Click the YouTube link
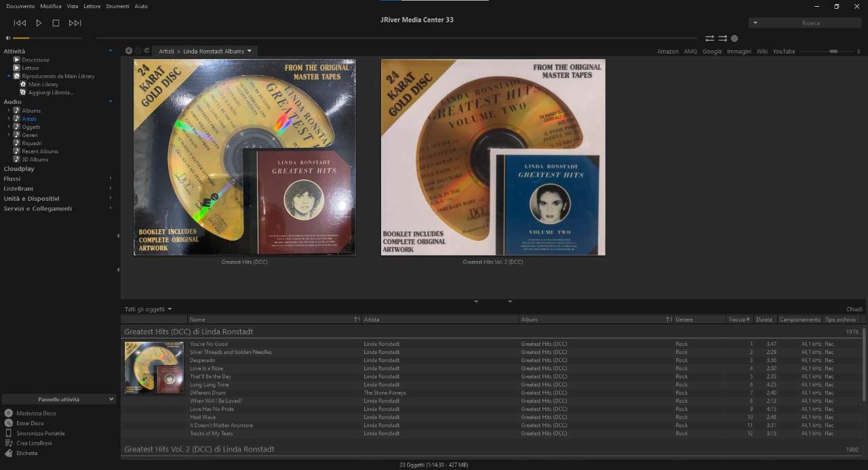This screenshot has height=470, width=868. coord(784,52)
